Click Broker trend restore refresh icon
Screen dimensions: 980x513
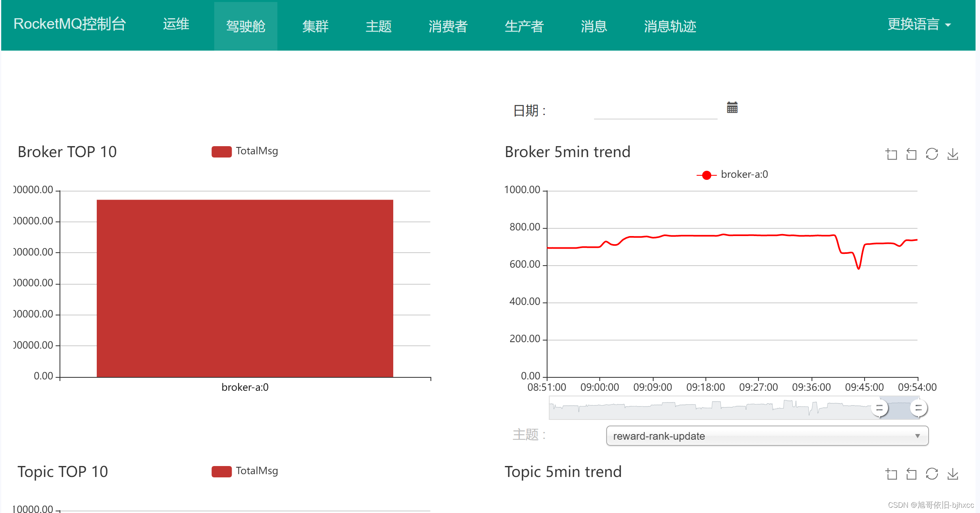pos(932,154)
